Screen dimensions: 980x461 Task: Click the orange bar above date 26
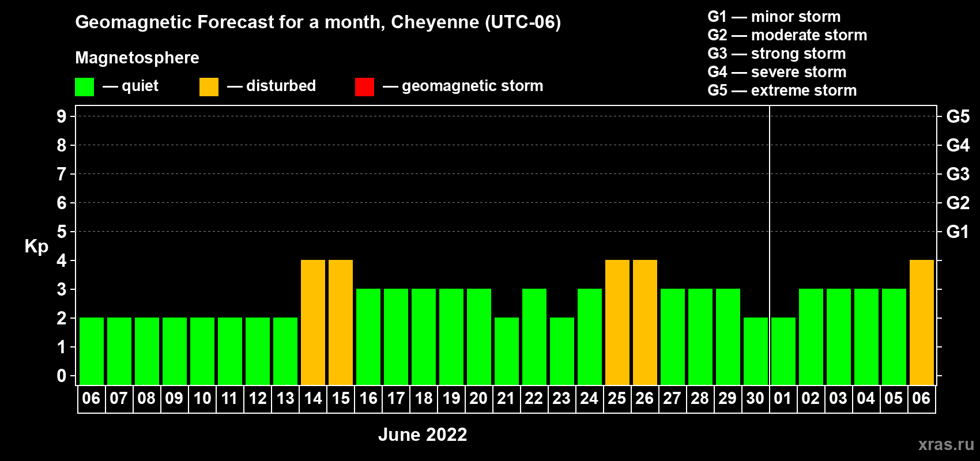645,323
